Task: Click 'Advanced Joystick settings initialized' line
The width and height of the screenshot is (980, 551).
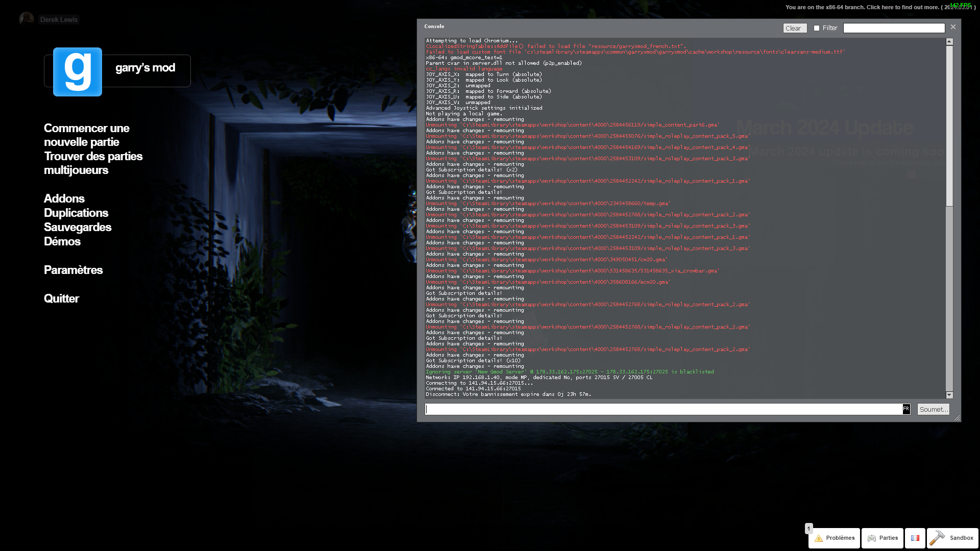Action: pos(484,108)
